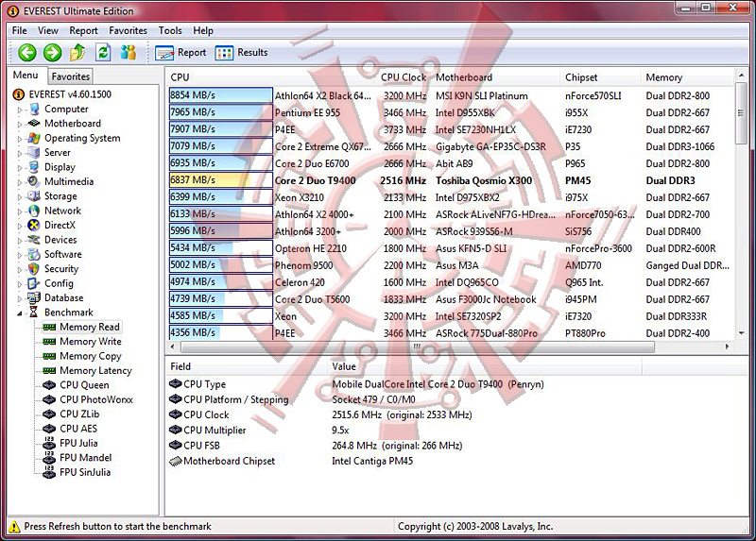Screen dimensions: 756x541
Task: Open the Tools menu
Action: (x=170, y=30)
